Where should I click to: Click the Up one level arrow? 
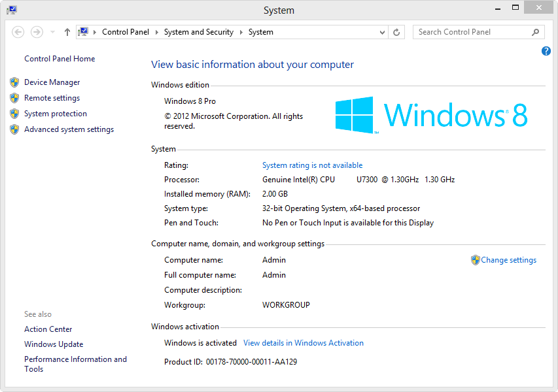(x=67, y=31)
